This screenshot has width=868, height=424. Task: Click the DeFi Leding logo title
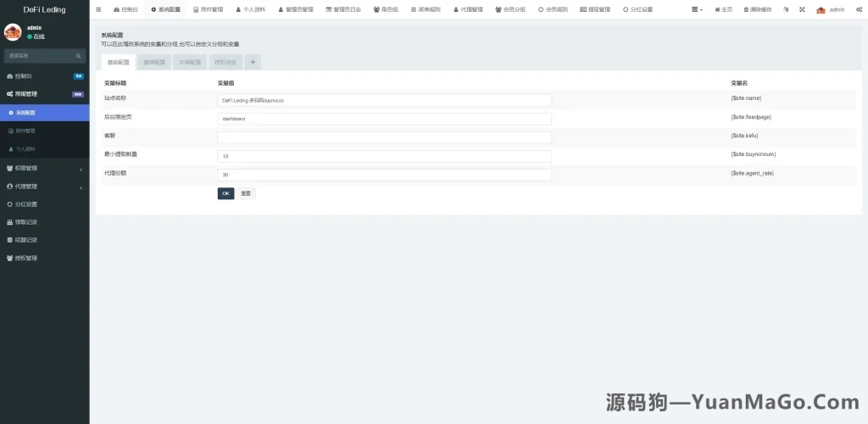[x=44, y=9]
